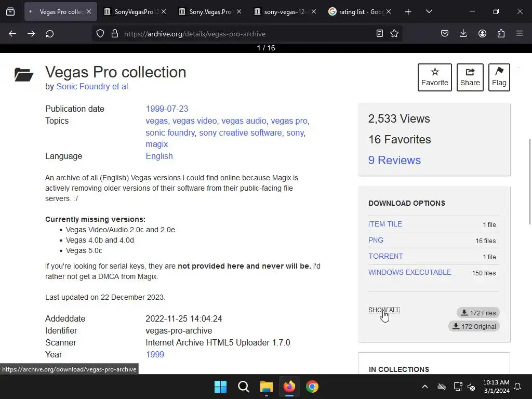This screenshot has height=399, width=532.
Task: Show hidden system tray icons
Action: click(425, 387)
